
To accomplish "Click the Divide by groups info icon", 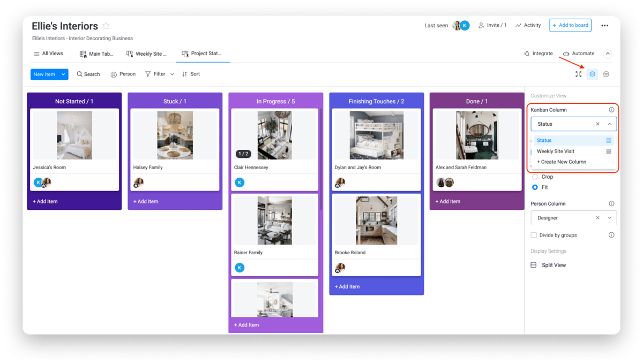I will click(x=611, y=235).
